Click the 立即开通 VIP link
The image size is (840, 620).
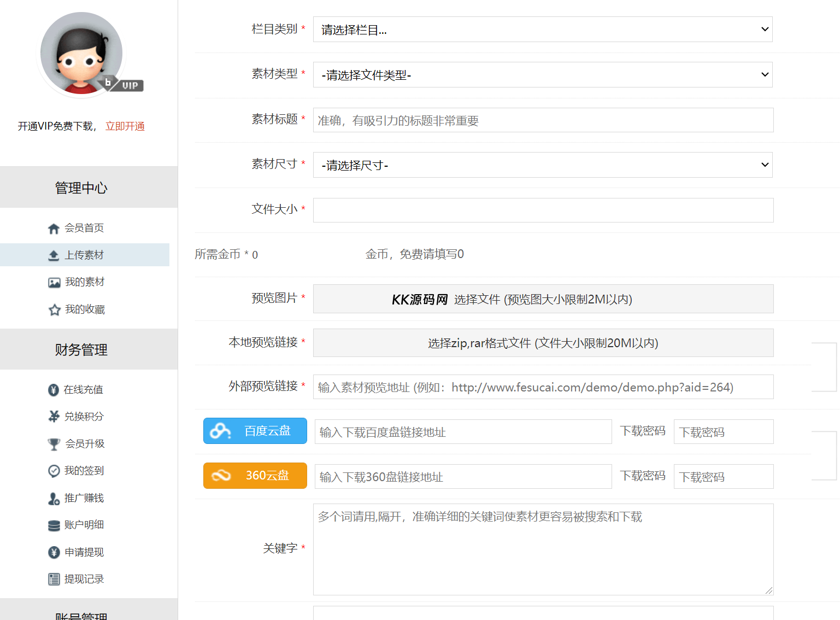[x=125, y=126]
